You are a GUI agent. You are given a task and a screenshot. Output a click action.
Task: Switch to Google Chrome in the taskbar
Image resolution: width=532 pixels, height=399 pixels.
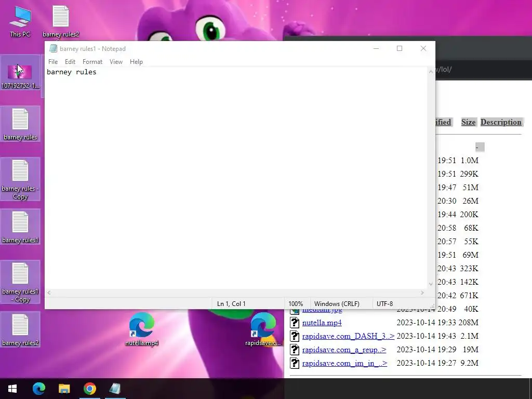click(x=89, y=389)
